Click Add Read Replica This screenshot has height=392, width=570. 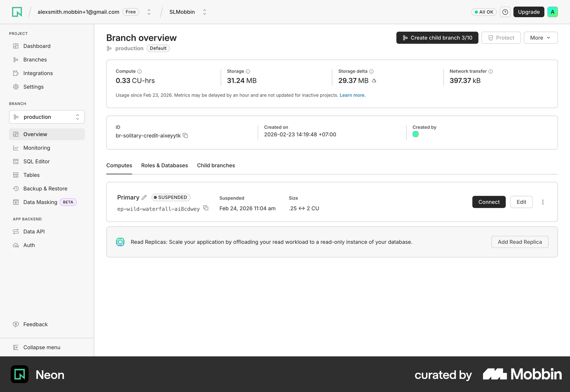tap(520, 242)
